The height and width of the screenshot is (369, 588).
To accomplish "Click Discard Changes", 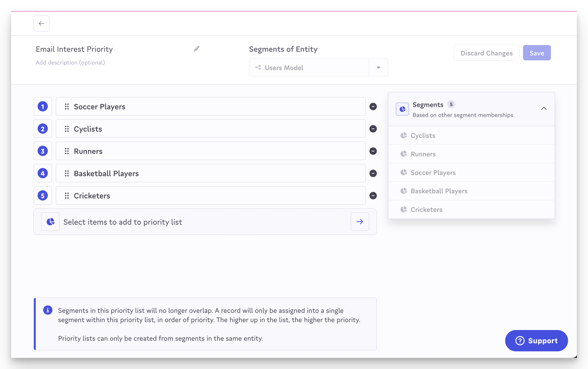I will click(x=486, y=53).
